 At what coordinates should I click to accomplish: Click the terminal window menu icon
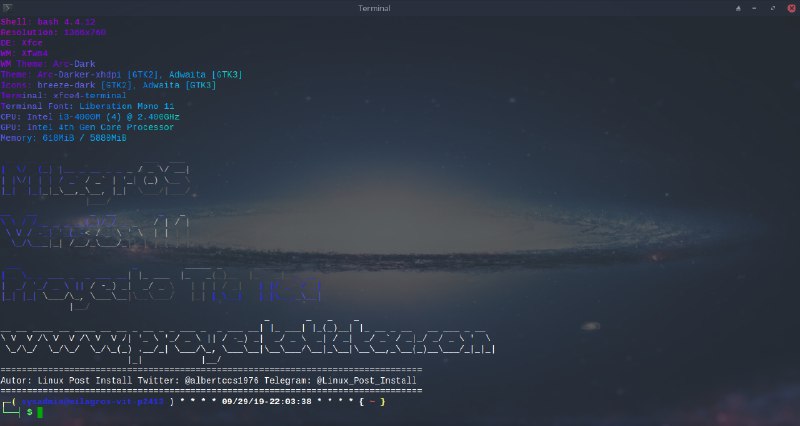(7, 8)
